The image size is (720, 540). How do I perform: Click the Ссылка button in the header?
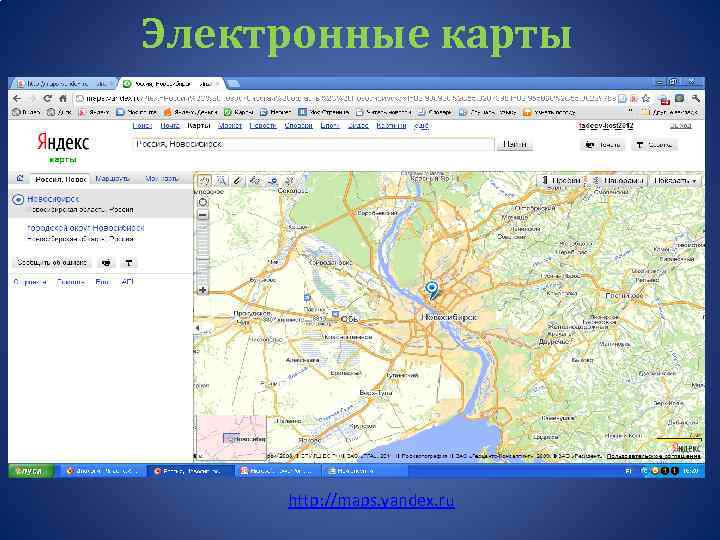pyautogui.click(x=654, y=145)
